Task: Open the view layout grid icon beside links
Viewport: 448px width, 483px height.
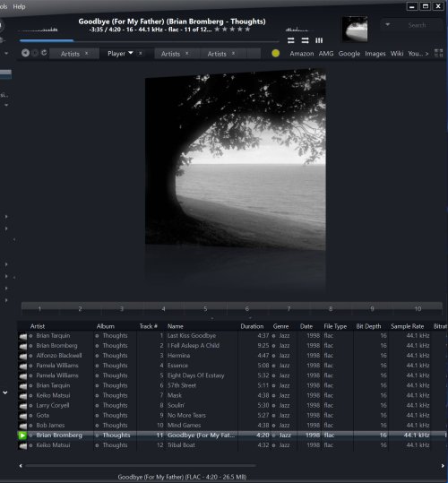Action: click(x=438, y=53)
